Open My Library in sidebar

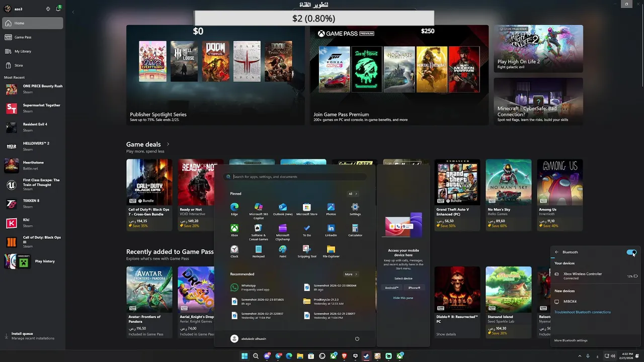[33, 51]
